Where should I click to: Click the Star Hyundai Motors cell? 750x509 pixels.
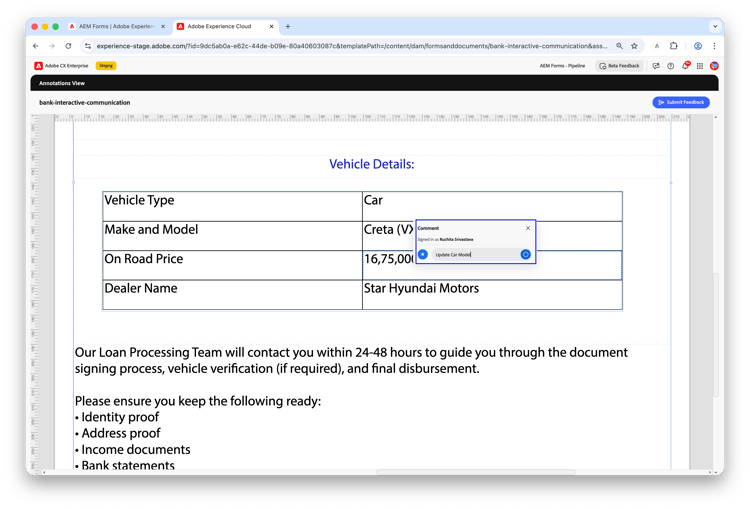pos(492,295)
